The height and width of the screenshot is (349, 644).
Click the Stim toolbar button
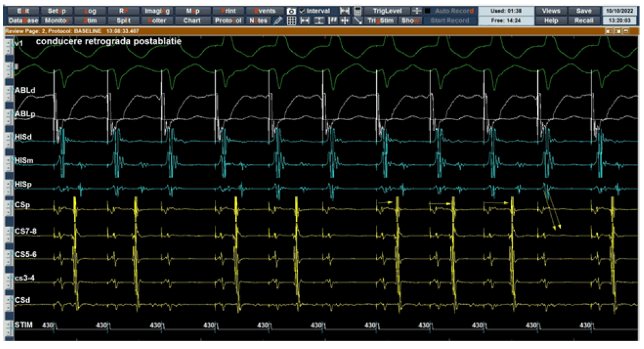coord(90,20)
